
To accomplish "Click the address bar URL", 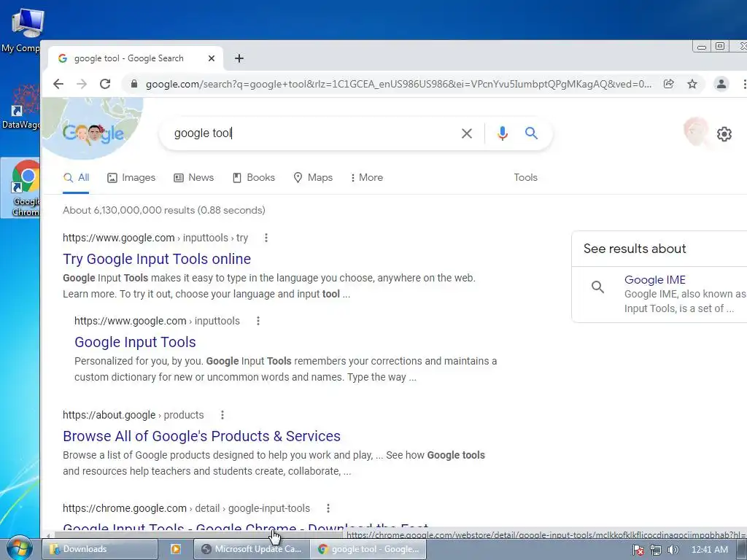I will 398,85.
